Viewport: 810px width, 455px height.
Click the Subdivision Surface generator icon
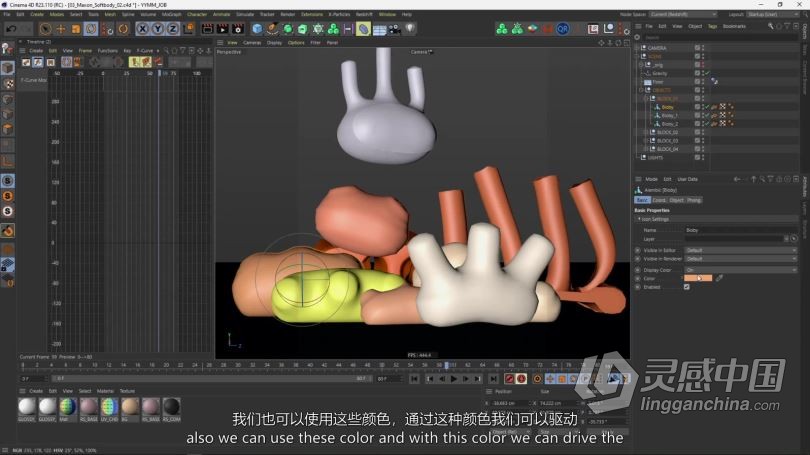tap(288, 29)
